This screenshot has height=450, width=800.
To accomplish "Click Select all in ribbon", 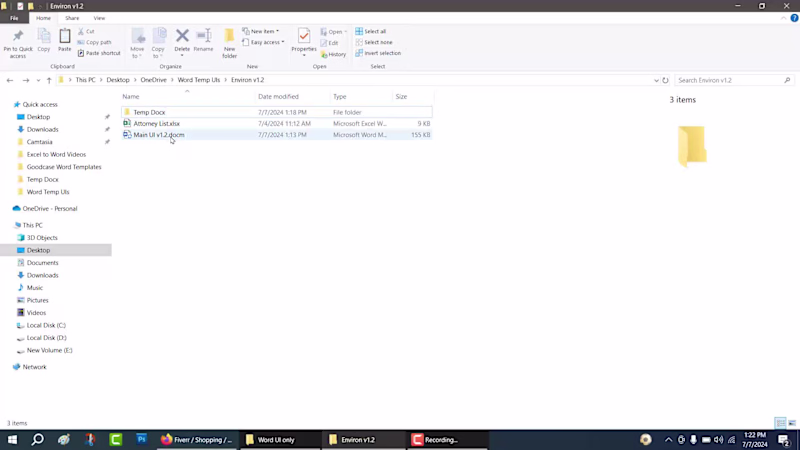I will 371,31.
